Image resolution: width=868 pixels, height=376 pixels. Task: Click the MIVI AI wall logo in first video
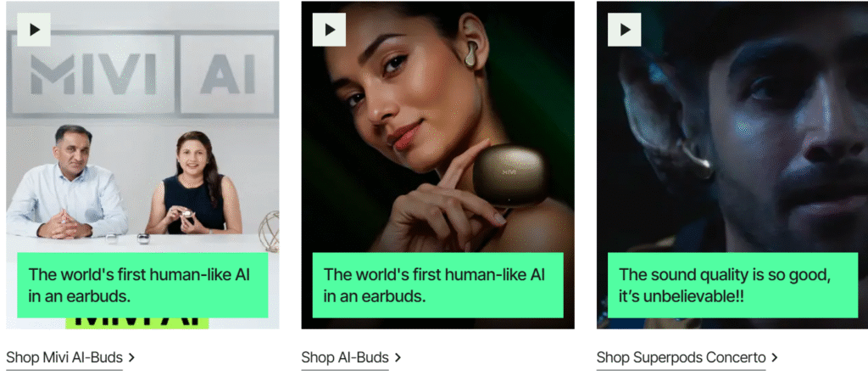tap(142, 73)
